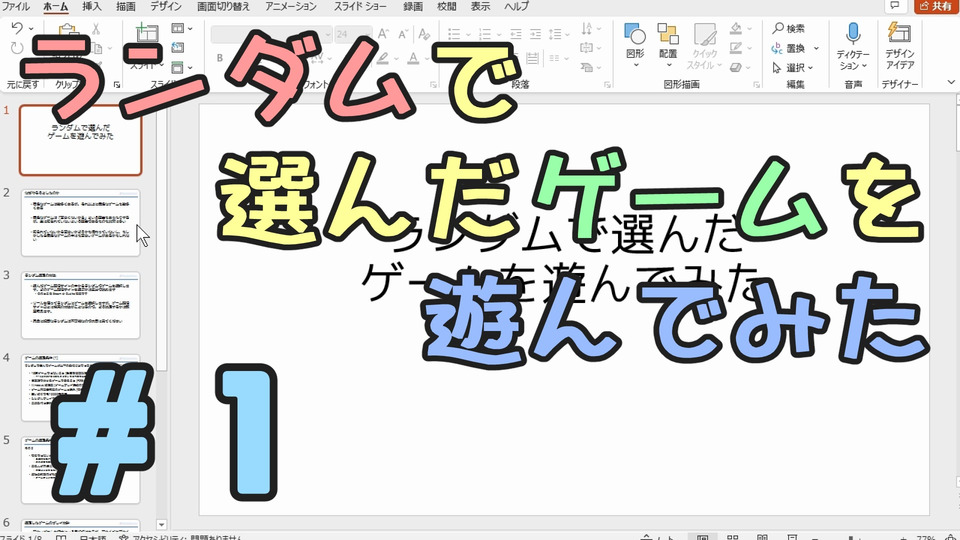Viewport: 960px width, 540px height.
Task: Switch to the 挿入 tab
Action: [91, 6]
